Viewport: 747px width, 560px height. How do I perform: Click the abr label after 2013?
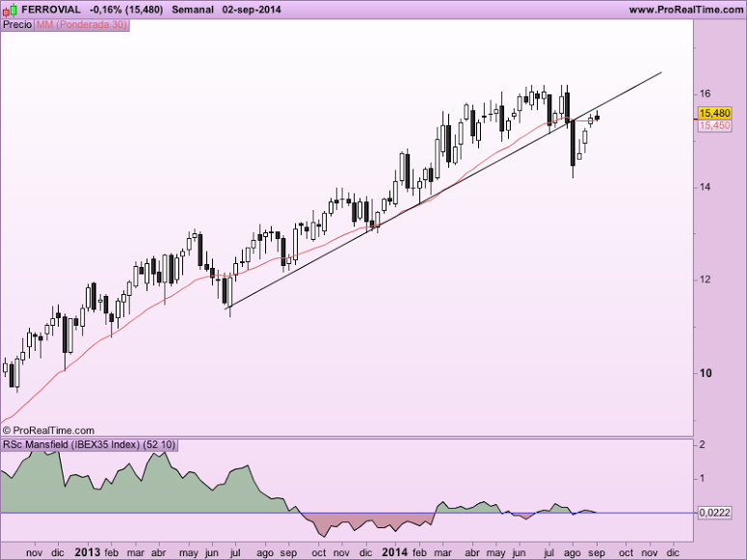(159, 553)
